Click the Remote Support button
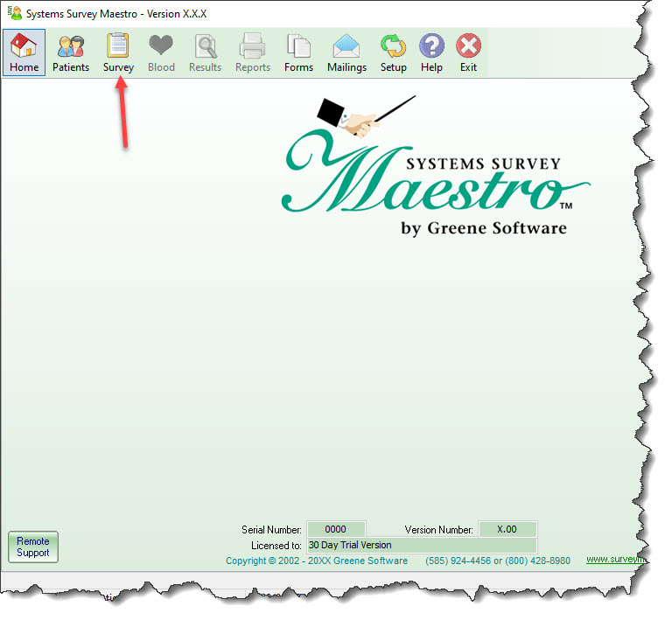 click(x=33, y=547)
